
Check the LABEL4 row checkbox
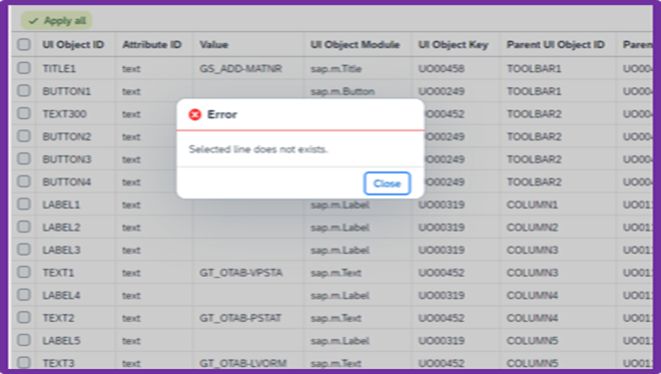pos(24,295)
